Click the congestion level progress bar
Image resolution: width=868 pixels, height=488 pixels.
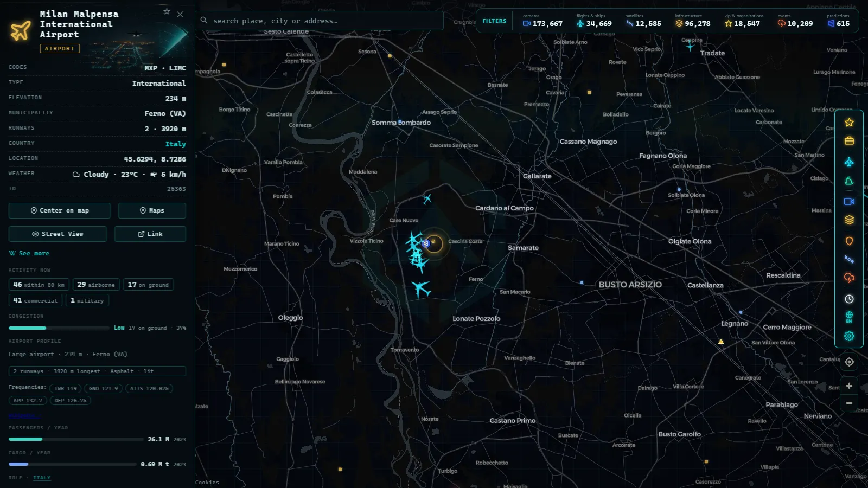(59, 328)
